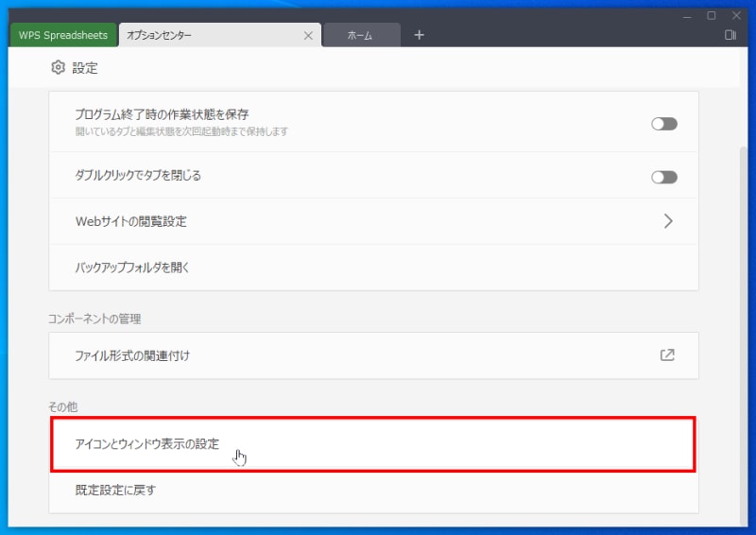The height and width of the screenshot is (535, 756).
Task: Toggle ダブルクリックでタブを閉じる switch
Action: click(x=664, y=177)
